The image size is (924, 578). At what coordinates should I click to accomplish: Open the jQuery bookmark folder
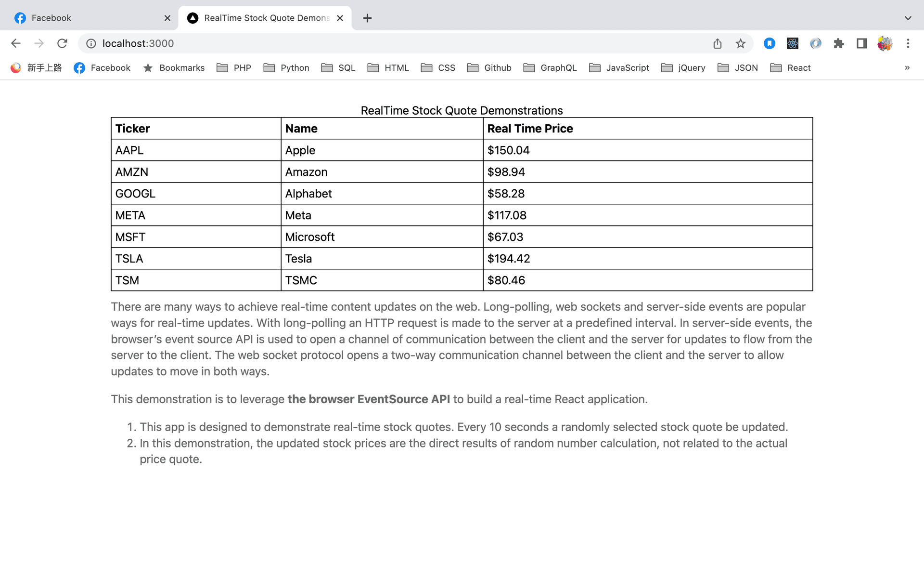click(x=683, y=68)
